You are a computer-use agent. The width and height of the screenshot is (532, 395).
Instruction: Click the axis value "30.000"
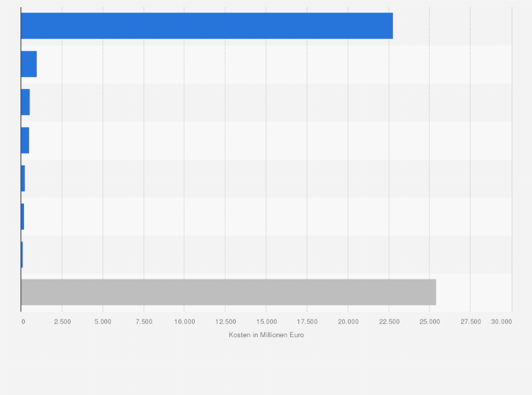coord(502,322)
